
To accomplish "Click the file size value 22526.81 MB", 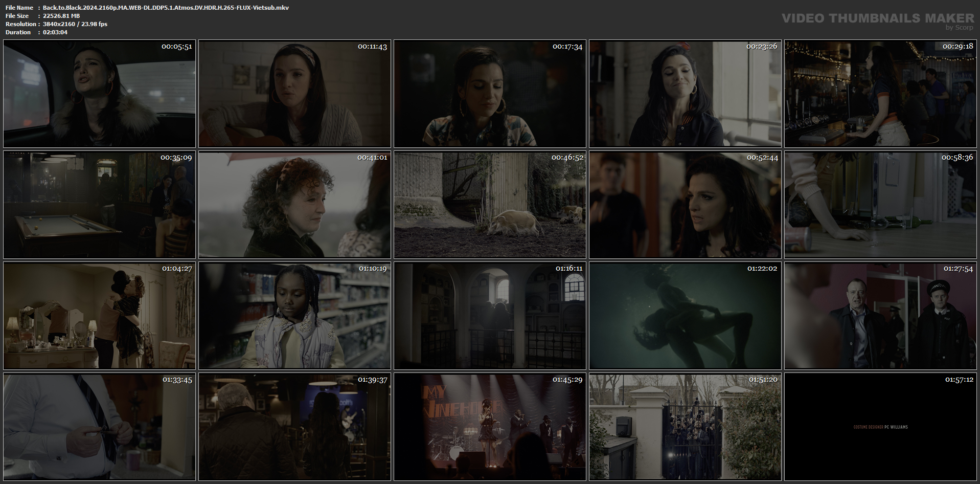I will (x=61, y=16).
